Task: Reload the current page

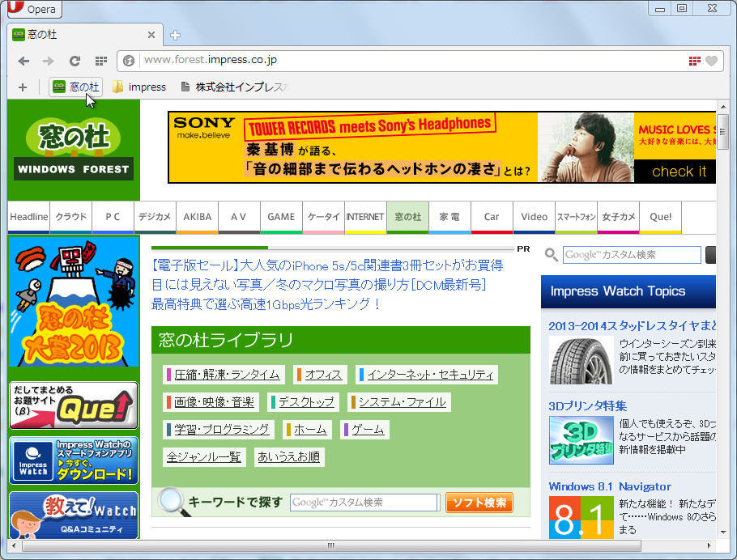Action: pyautogui.click(x=75, y=60)
